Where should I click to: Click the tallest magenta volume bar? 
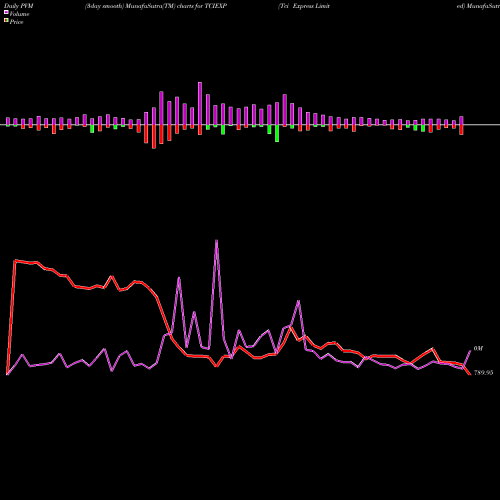coord(200,104)
